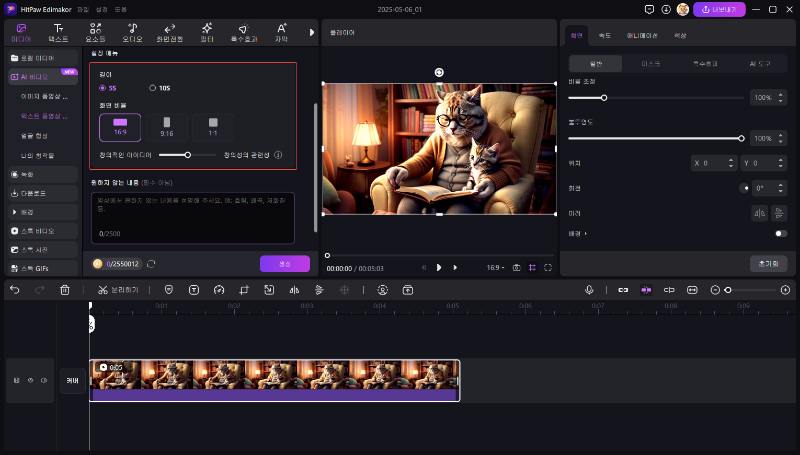Select the 5S duration radio button

[102, 88]
